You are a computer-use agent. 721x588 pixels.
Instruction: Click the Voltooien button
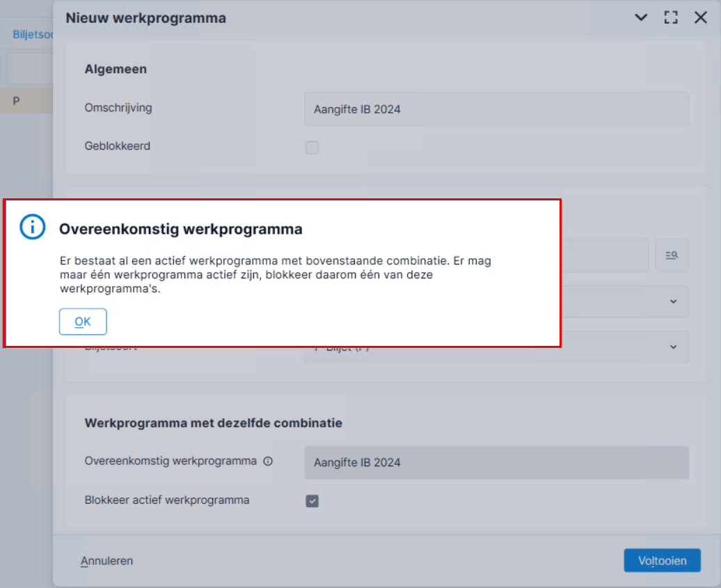[662, 560]
